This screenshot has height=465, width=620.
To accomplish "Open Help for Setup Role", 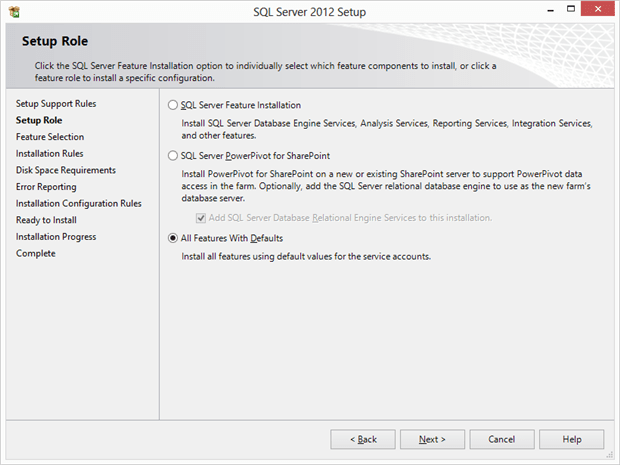I will pyautogui.click(x=571, y=439).
